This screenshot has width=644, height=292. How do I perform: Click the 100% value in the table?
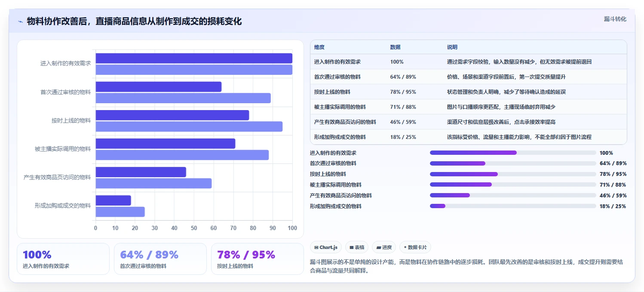[397, 62]
